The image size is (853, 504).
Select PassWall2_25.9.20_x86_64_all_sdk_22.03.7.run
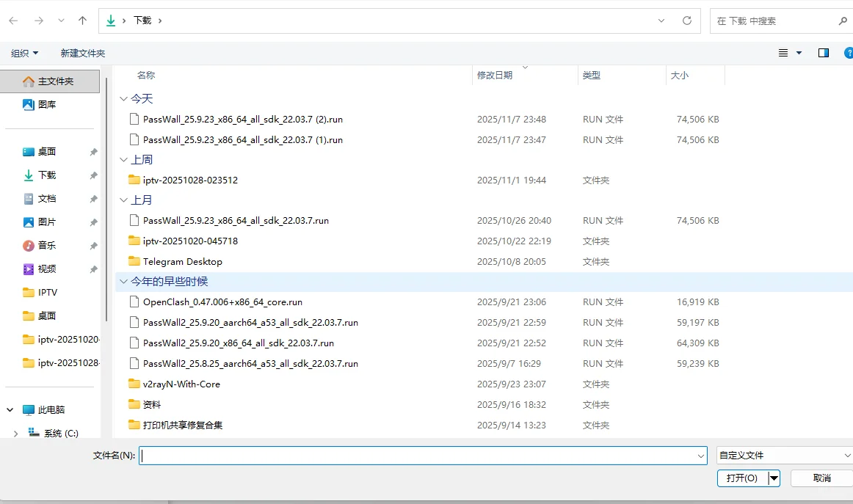point(239,343)
